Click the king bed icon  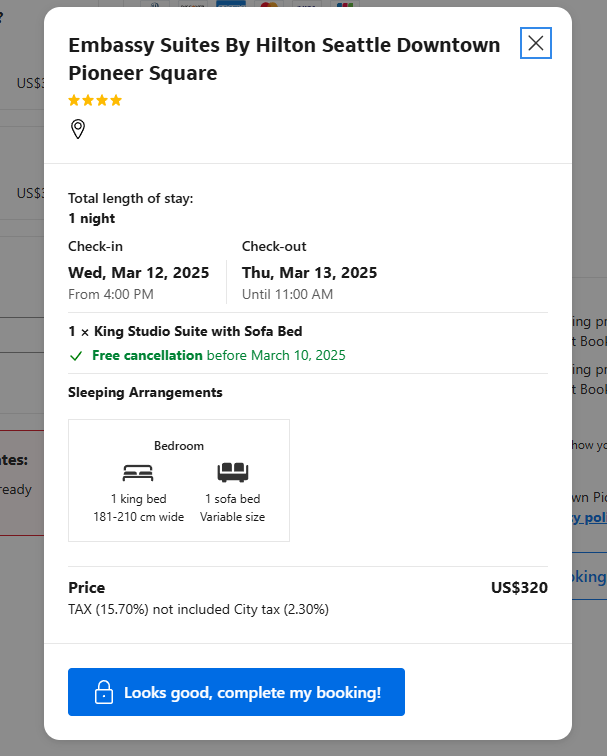138,473
